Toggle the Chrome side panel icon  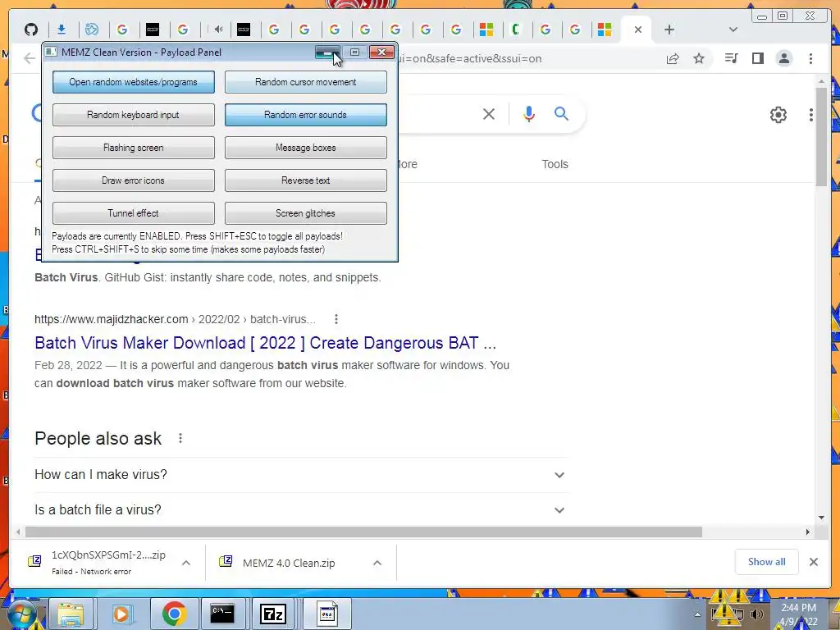[x=757, y=58]
